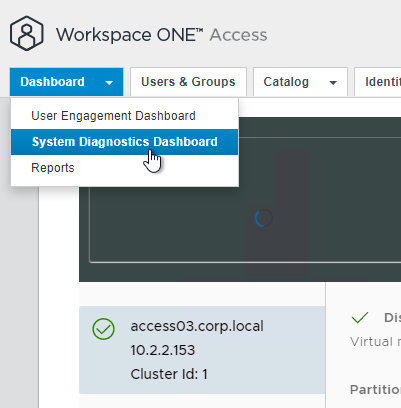Toggle the Dashboard dropdown arrow
The height and width of the screenshot is (408, 401).
[109, 83]
